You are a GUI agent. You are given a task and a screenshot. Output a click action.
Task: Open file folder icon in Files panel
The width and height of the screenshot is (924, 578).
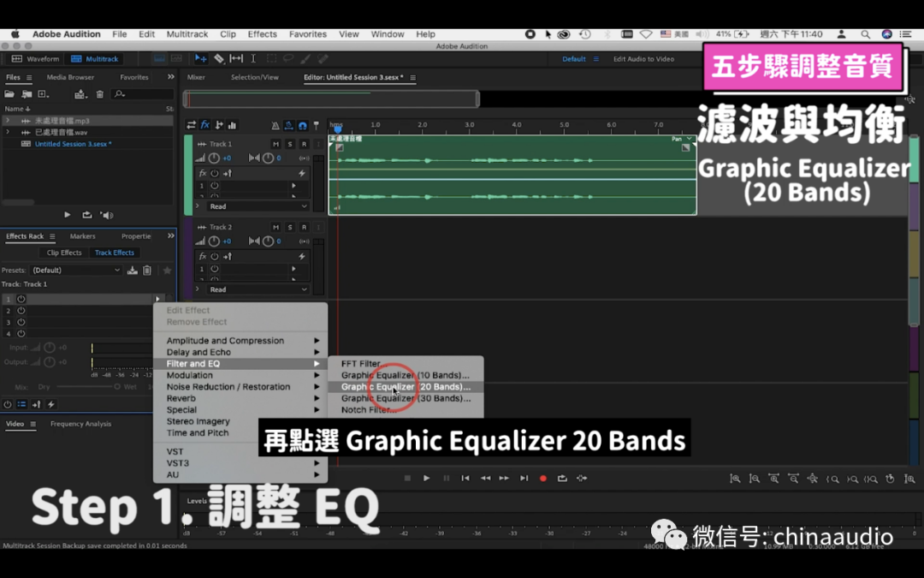point(9,94)
